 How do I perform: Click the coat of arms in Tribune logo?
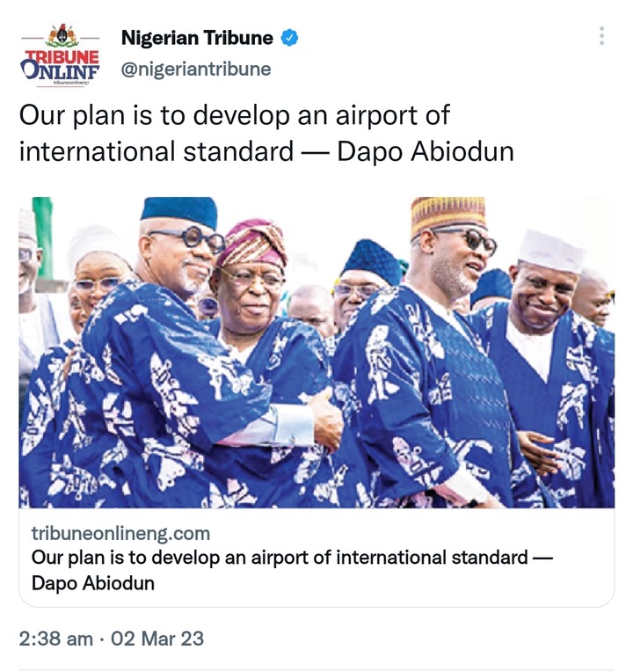point(63,35)
